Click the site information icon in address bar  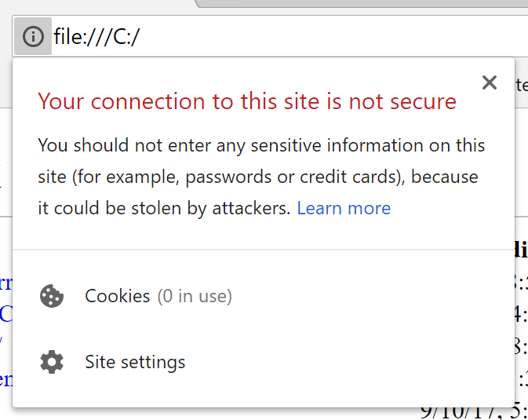click(x=32, y=36)
